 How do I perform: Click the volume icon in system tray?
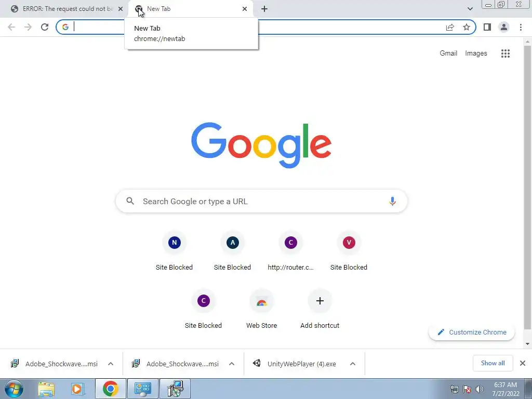480,389
